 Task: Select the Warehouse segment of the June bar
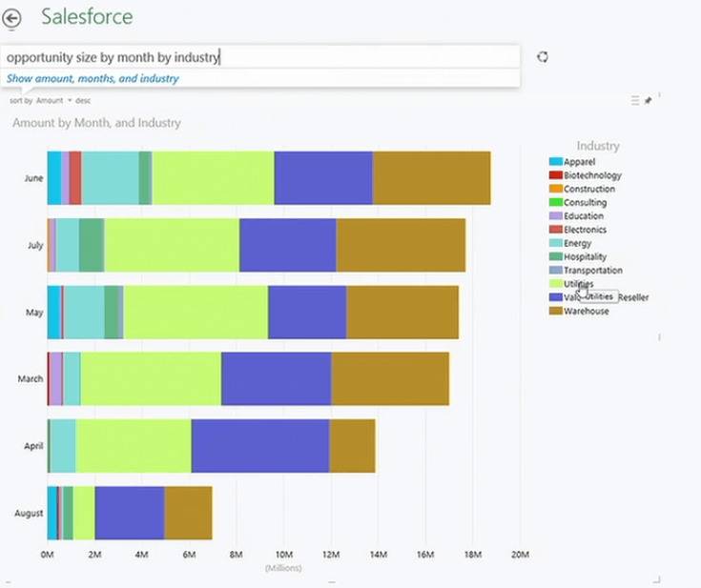coord(431,178)
